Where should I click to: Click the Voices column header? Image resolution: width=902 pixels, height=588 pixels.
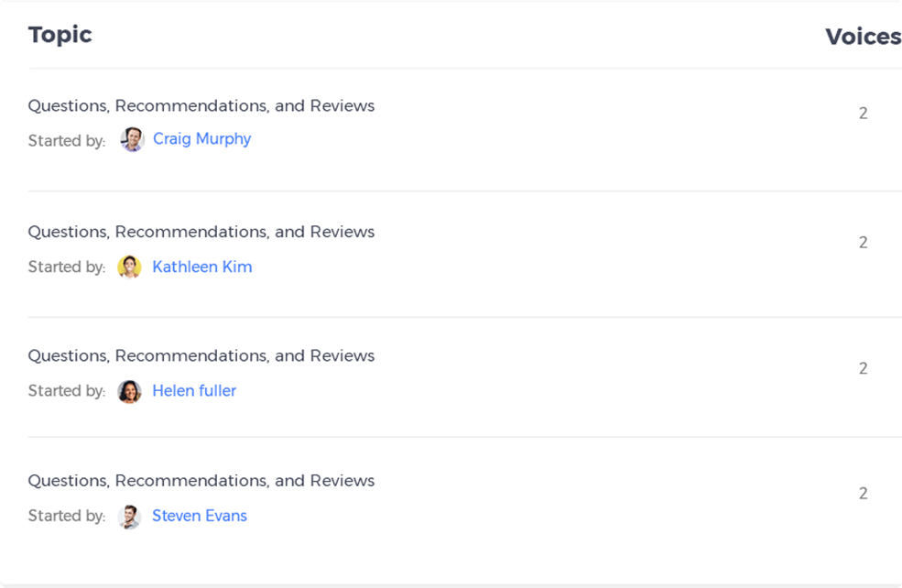click(863, 37)
